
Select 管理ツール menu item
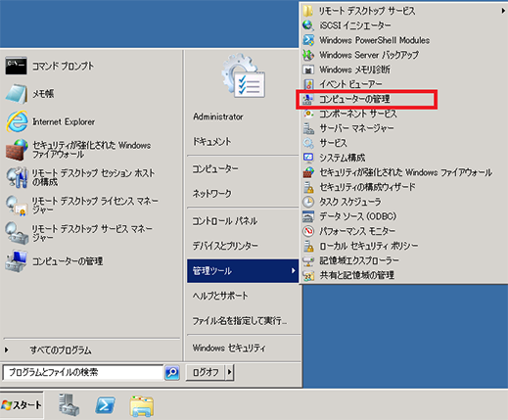(x=243, y=270)
